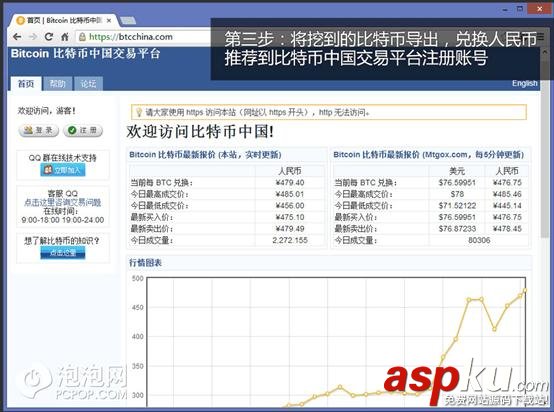
Task: Click the light bulb tip icon
Action: 138,112
